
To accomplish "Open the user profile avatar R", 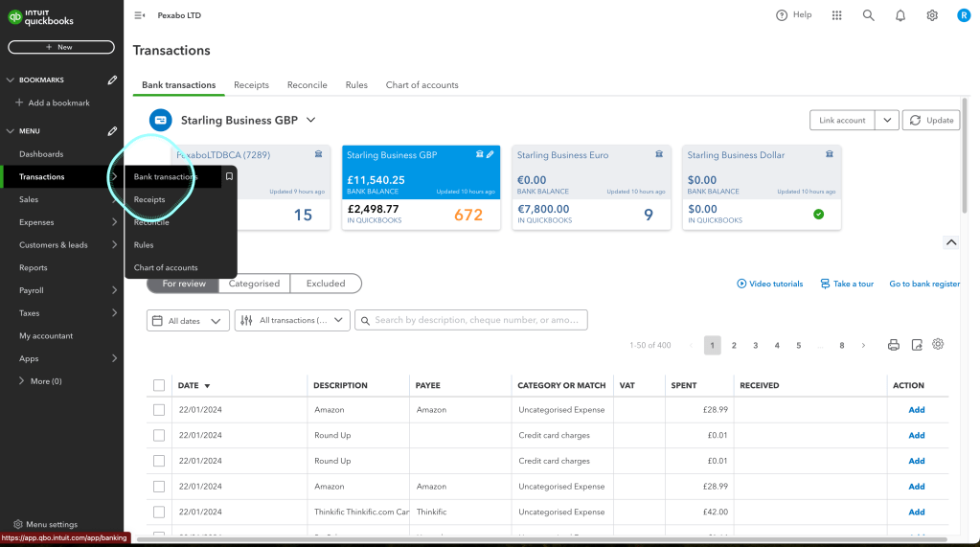I will tap(964, 15).
